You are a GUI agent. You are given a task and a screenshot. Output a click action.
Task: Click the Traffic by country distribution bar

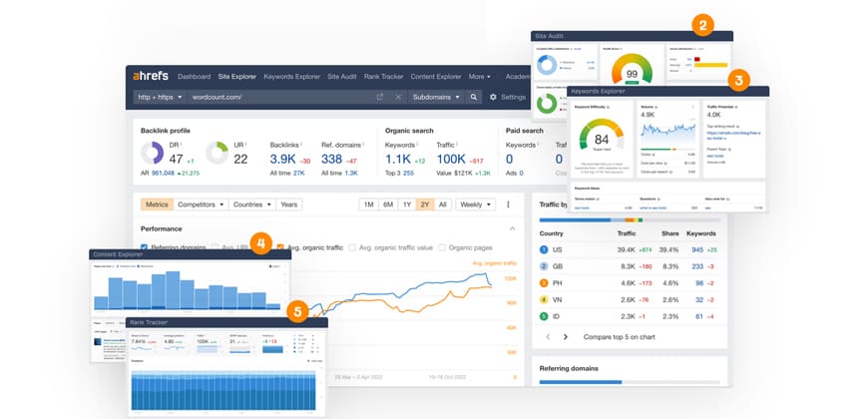tap(630, 219)
